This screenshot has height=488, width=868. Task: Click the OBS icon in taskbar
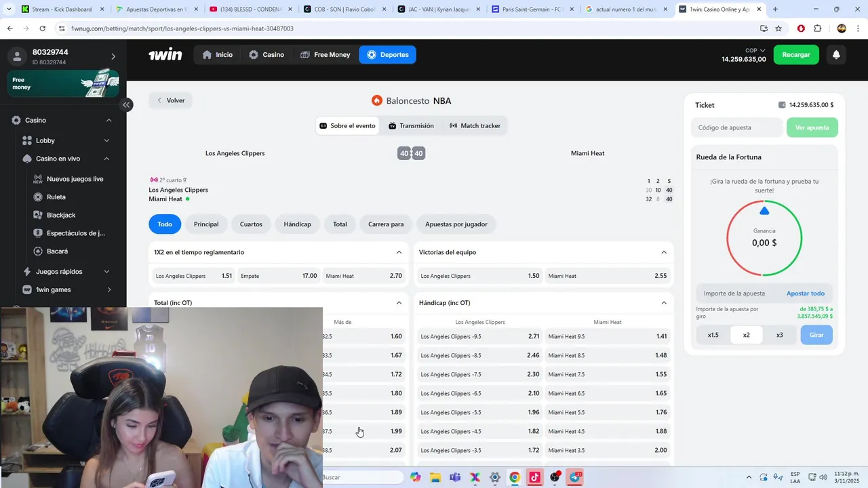pyautogui.click(x=555, y=477)
